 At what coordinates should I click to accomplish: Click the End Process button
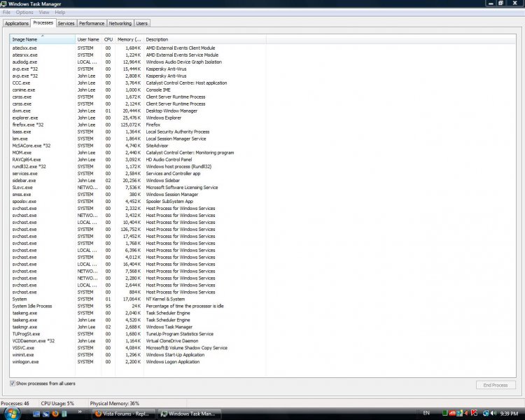(496, 385)
